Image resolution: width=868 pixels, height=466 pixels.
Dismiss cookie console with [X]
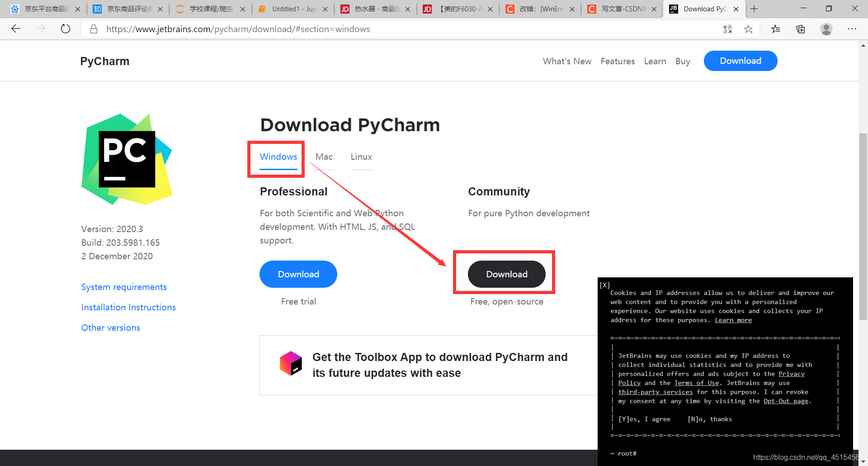(x=605, y=285)
